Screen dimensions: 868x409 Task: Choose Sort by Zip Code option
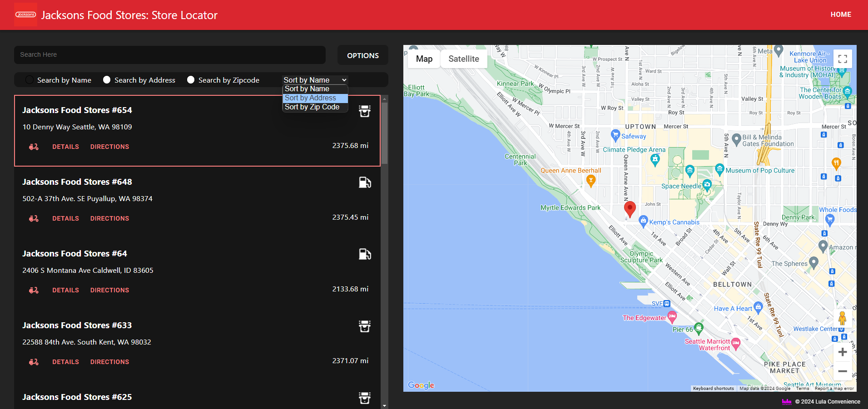315,107
